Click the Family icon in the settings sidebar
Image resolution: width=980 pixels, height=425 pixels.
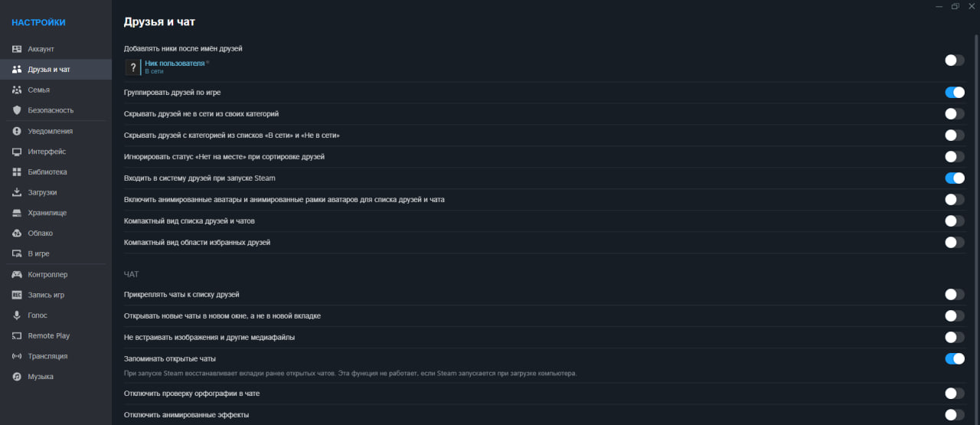pyautogui.click(x=17, y=90)
